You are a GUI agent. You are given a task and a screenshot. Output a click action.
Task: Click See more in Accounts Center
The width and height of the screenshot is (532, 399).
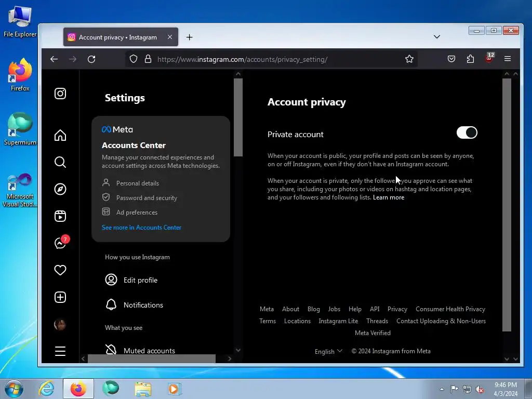[141, 228]
